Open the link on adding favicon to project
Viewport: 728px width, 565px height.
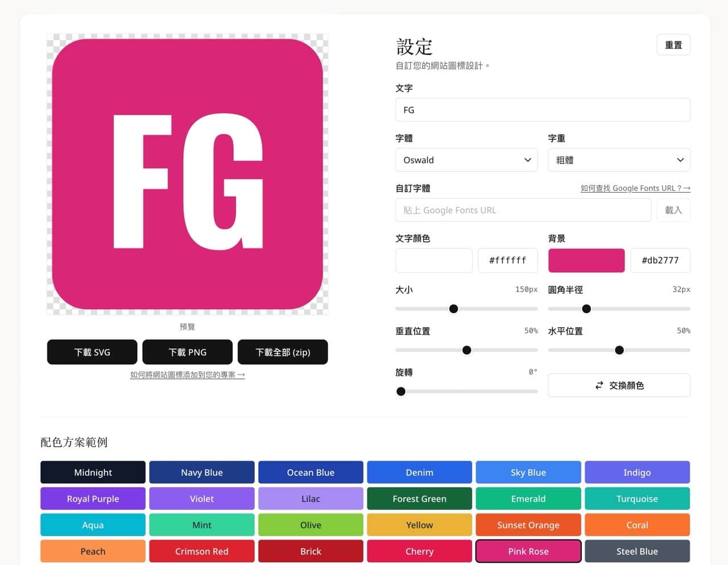click(x=187, y=375)
